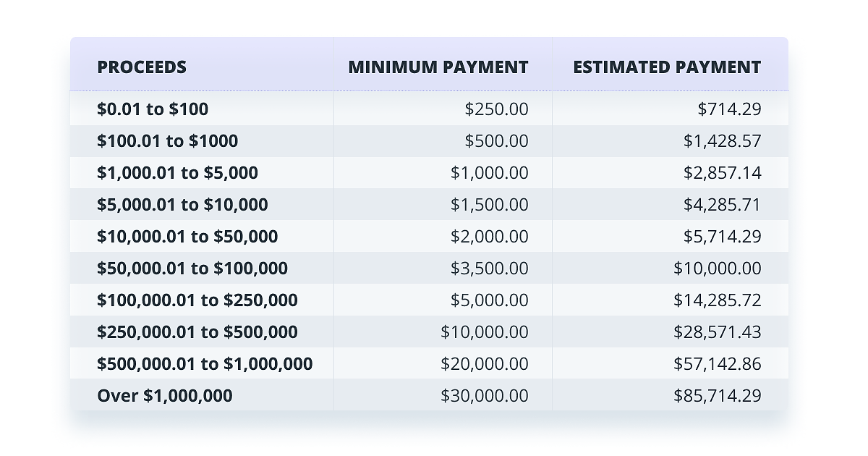Click the $10,000.00 estimated payment value
Image resolution: width=868 pixels, height=456 pixels.
(x=718, y=269)
